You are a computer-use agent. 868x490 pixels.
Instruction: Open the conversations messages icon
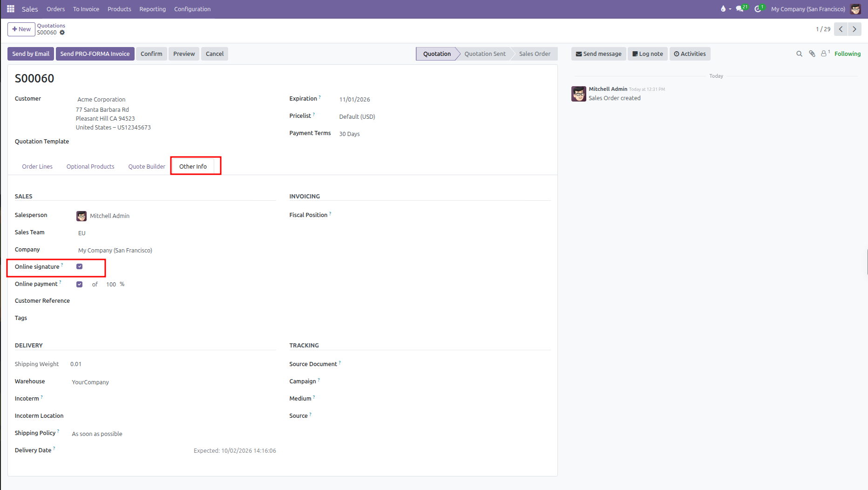click(739, 9)
